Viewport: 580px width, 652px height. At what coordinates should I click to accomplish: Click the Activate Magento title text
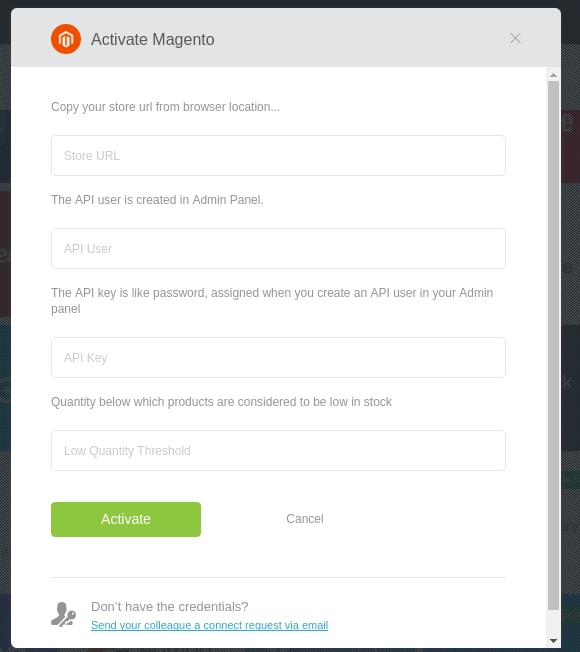click(x=153, y=40)
